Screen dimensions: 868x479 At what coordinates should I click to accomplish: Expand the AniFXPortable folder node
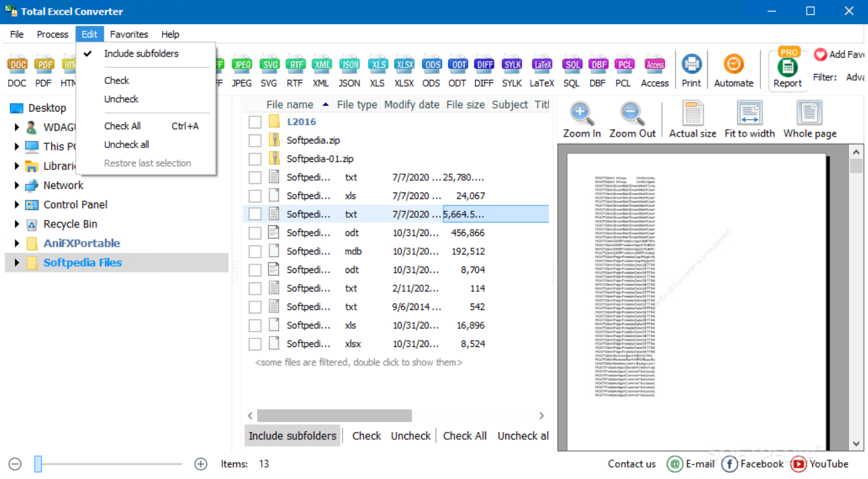pos(17,244)
